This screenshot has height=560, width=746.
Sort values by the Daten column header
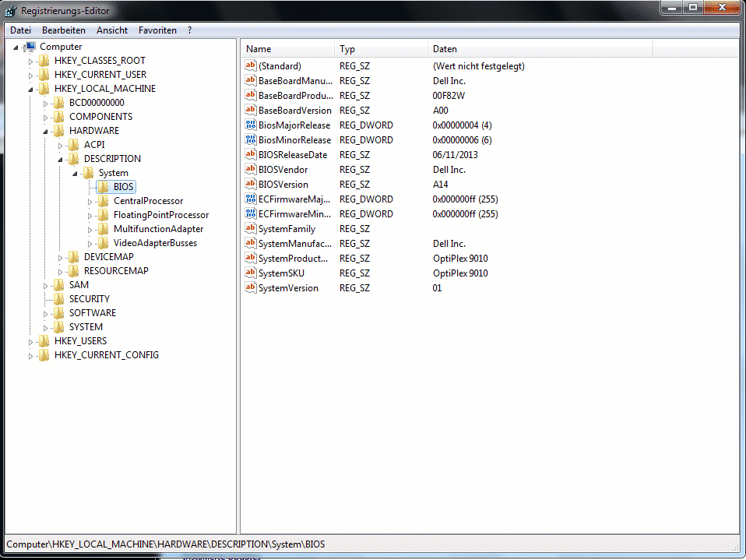tap(540, 49)
